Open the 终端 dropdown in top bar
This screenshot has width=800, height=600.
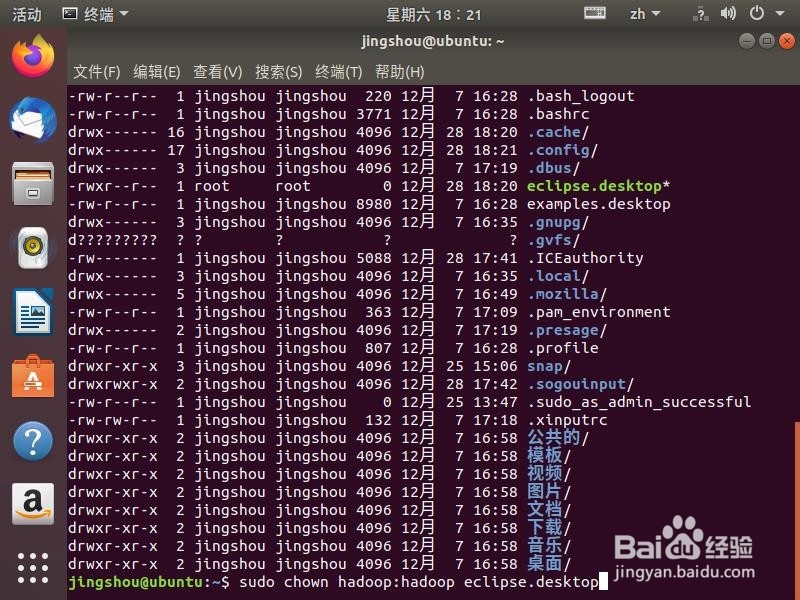(x=95, y=14)
